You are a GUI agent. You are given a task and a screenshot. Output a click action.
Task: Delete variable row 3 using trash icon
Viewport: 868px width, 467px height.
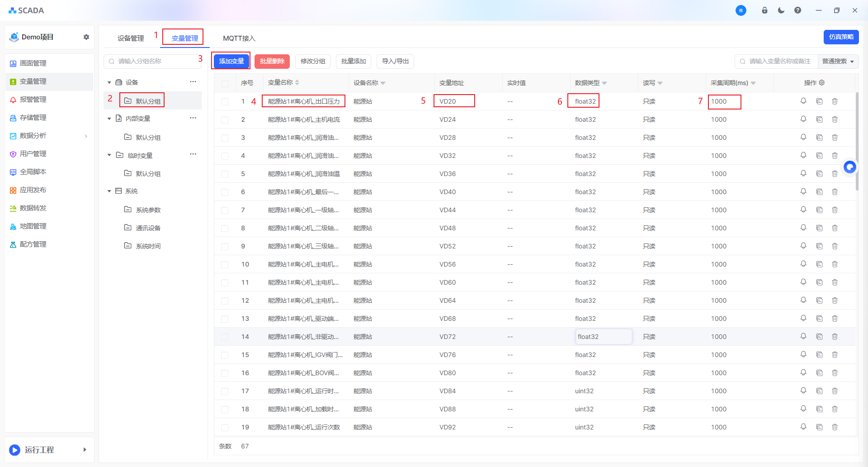(835, 138)
